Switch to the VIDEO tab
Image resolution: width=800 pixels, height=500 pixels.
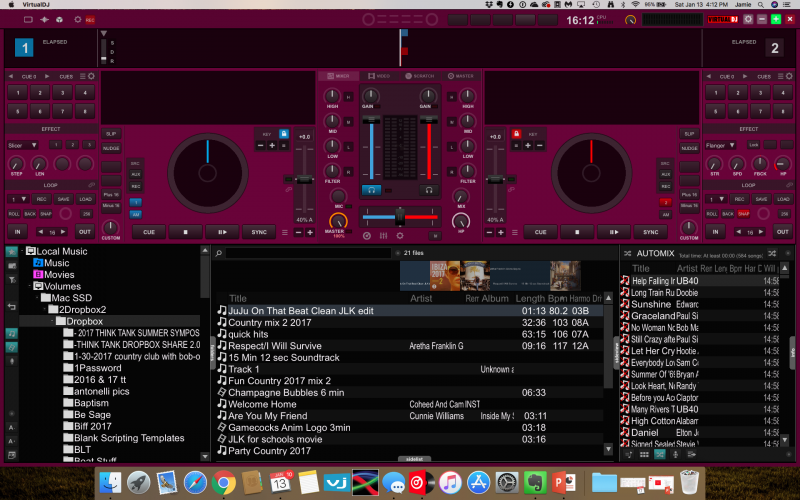(x=379, y=76)
